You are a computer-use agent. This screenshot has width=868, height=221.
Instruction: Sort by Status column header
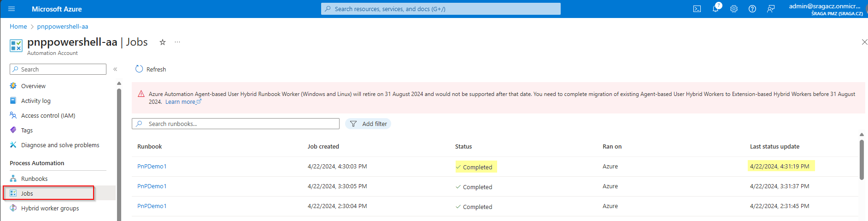point(463,146)
